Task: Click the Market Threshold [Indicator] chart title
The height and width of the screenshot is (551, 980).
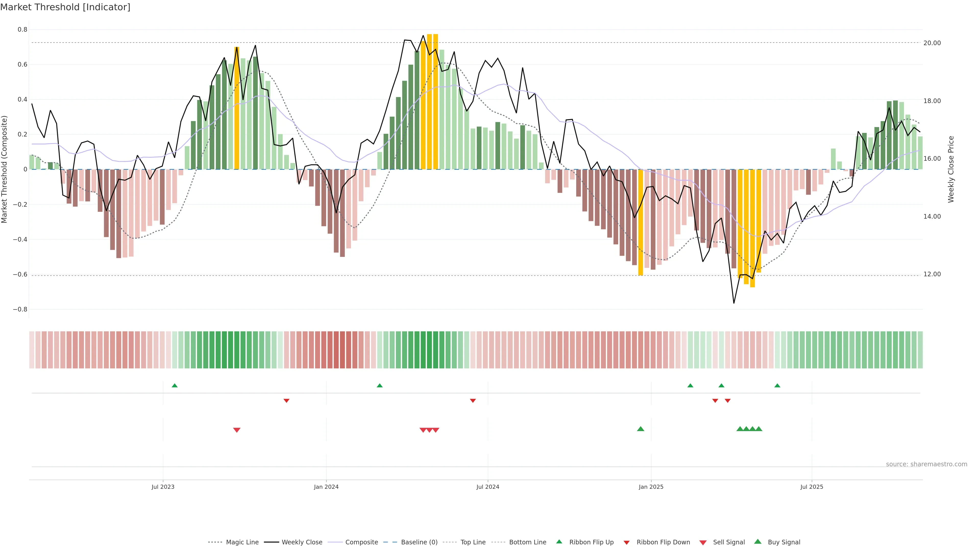Action: (x=65, y=7)
